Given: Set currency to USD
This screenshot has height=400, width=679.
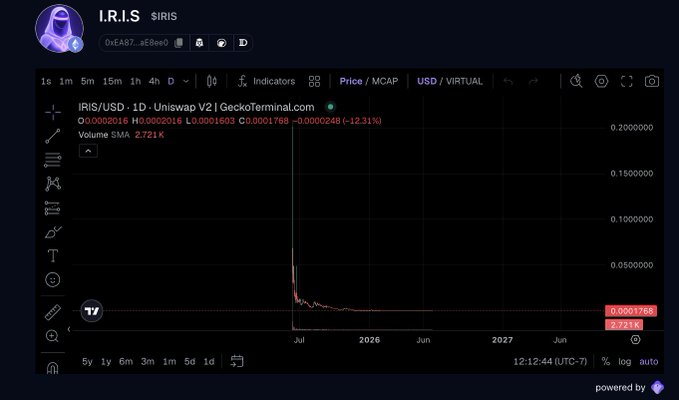Looking at the screenshot, I should pos(427,81).
